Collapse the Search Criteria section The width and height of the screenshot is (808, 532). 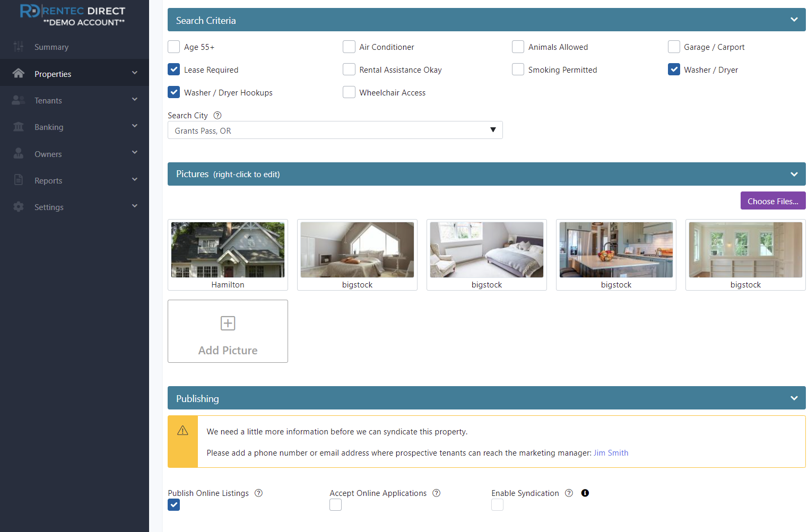click(x=794, y=19)
